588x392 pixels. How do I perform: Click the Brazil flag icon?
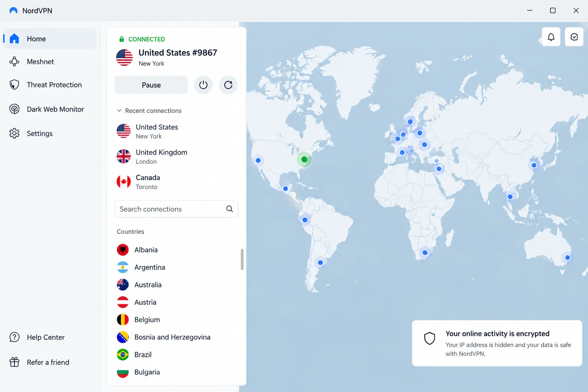click(x=123, y=355)
